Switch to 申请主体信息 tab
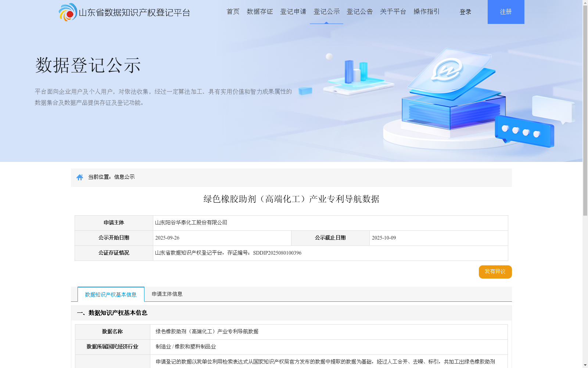The image size is (588, 368). tap(167, 294)
